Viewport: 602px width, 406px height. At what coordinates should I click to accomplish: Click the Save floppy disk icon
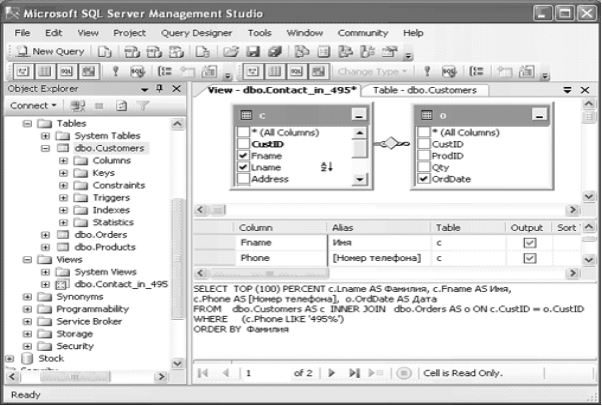253,52
